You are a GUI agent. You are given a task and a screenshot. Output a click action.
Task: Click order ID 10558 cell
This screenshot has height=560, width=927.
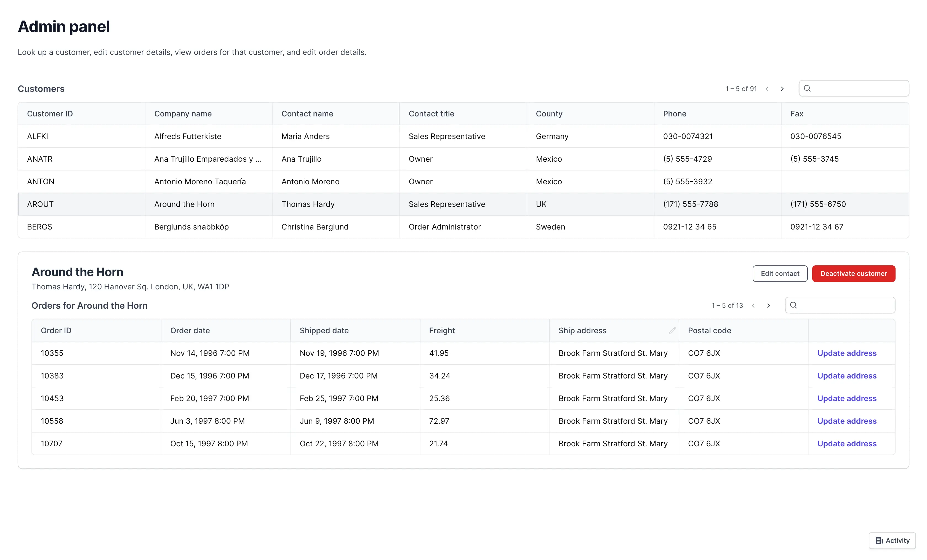click(97, 421)
